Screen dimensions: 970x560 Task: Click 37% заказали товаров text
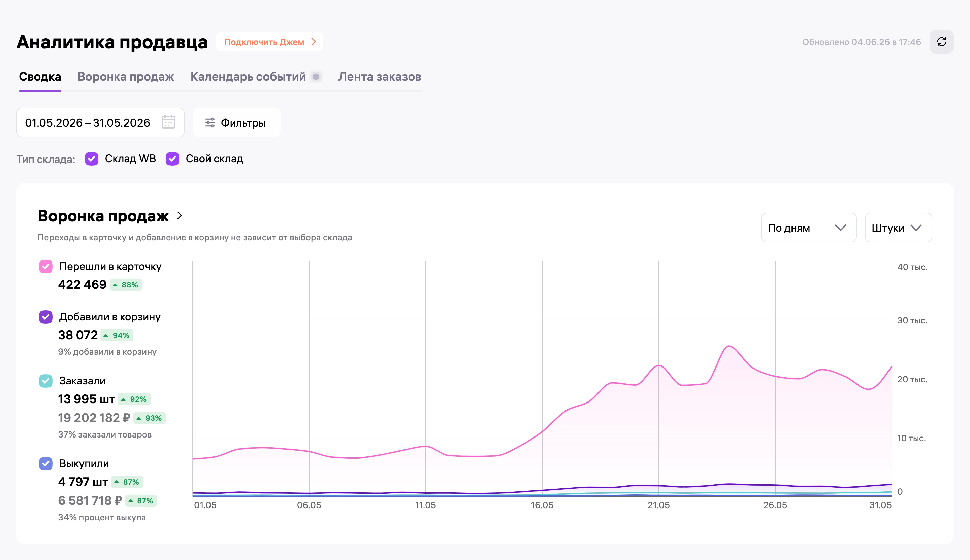pyautogui.click(x=105, y=434)
